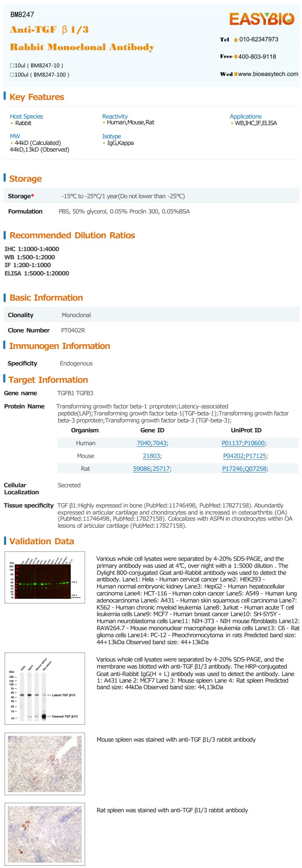Open Human Gene ID link 7040;7043
The height and width of the screenshot is (868, 302).
click(x=152, y=443)
